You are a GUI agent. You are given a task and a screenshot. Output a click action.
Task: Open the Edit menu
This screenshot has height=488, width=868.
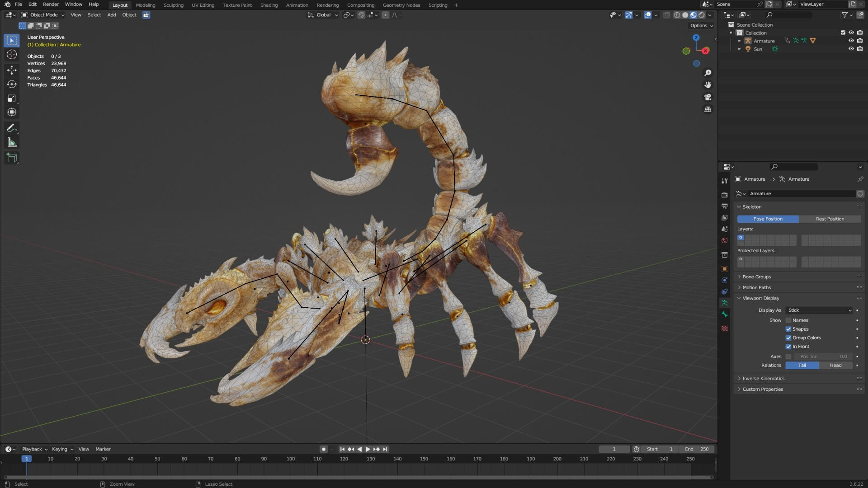coord(33,5)
